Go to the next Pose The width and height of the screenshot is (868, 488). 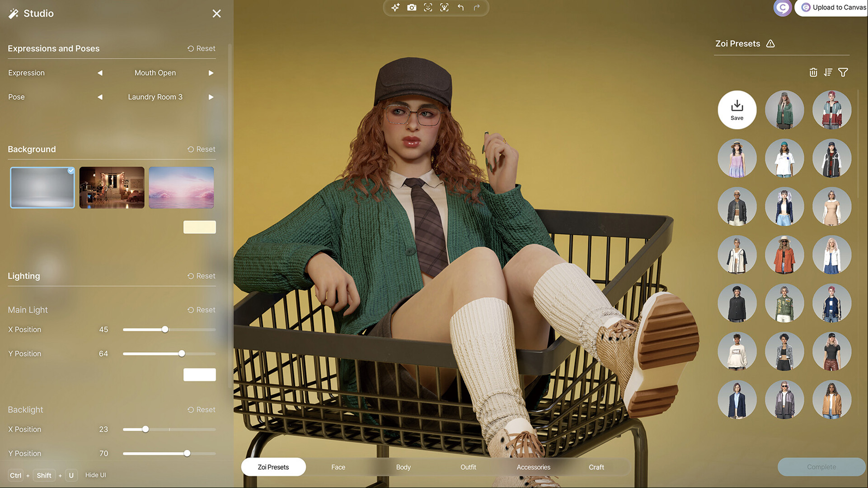tap(211, 97)
